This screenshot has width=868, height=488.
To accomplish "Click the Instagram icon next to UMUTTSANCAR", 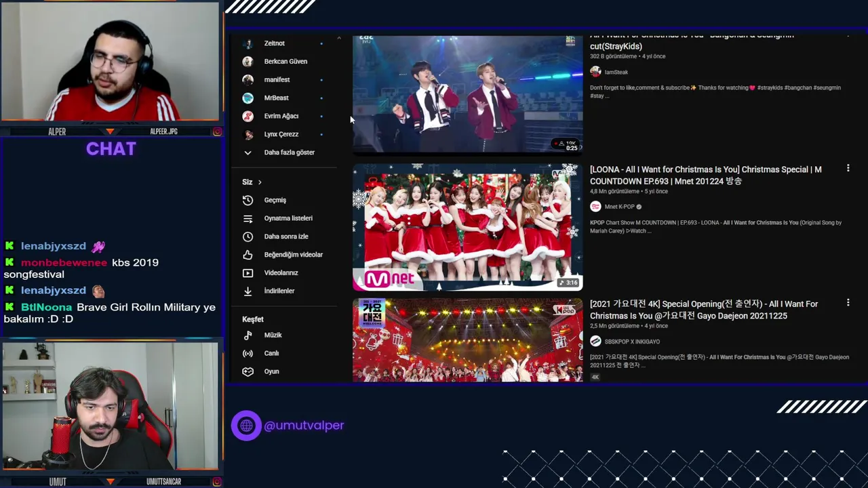I will (x=217, y=482).
